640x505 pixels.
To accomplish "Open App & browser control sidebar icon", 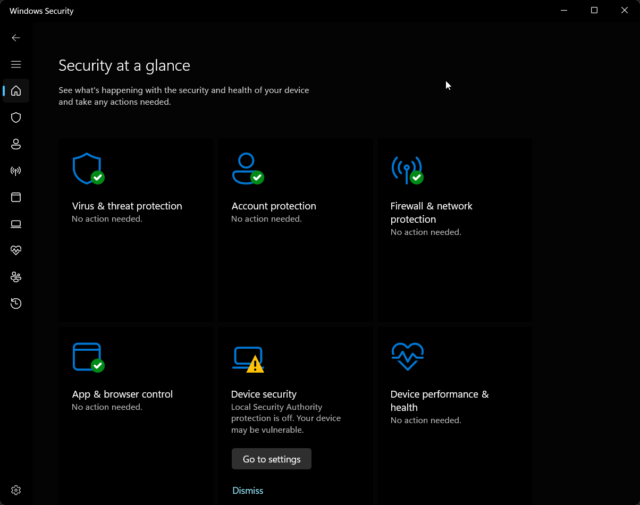I will [x=16, y=197].
